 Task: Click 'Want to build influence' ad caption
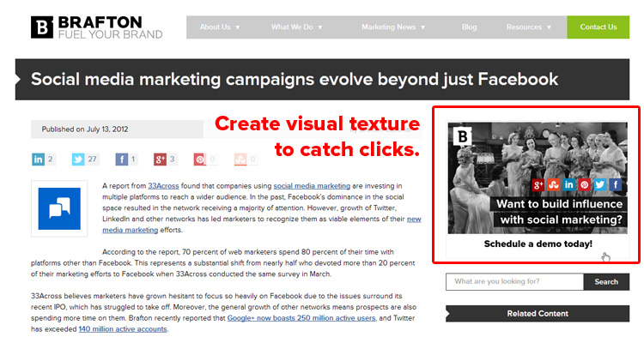tap(559, 204)
